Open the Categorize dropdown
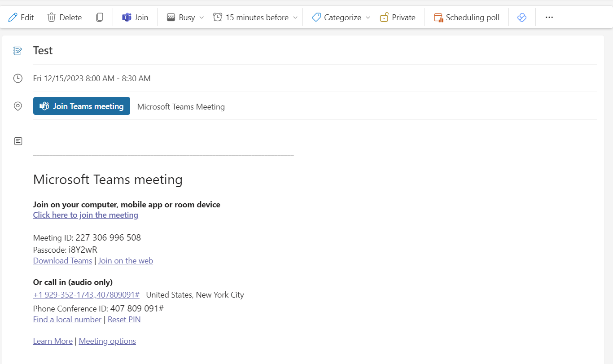This screenshot has height=364, width=613. point(341,18)
